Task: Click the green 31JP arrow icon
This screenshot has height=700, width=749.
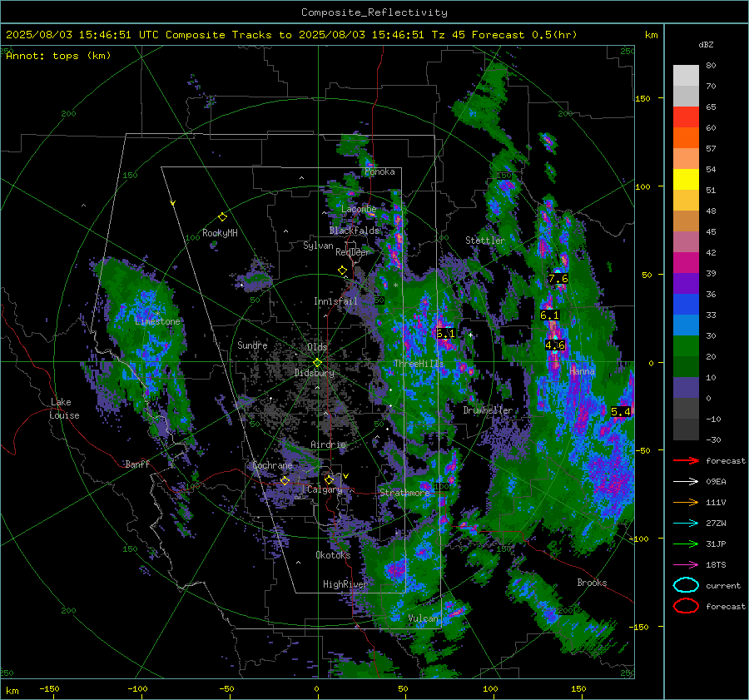Action: (x=686, y=544)
